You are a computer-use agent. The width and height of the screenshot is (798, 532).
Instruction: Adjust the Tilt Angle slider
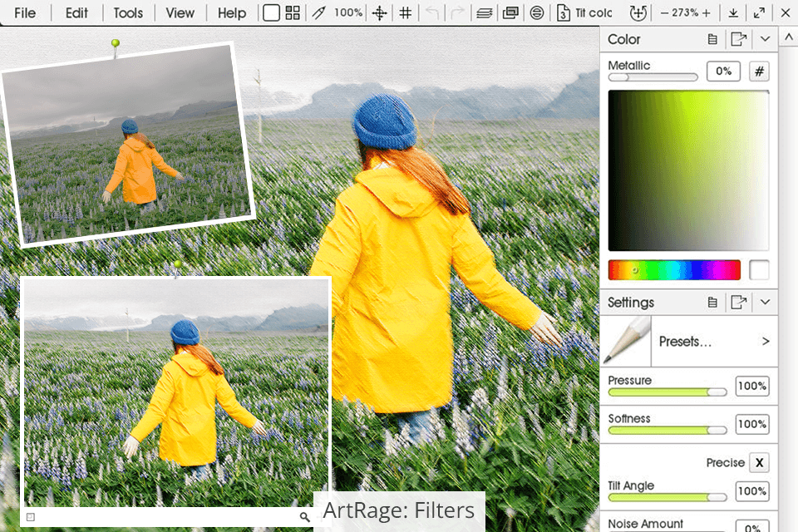click(x=667, y=497)
